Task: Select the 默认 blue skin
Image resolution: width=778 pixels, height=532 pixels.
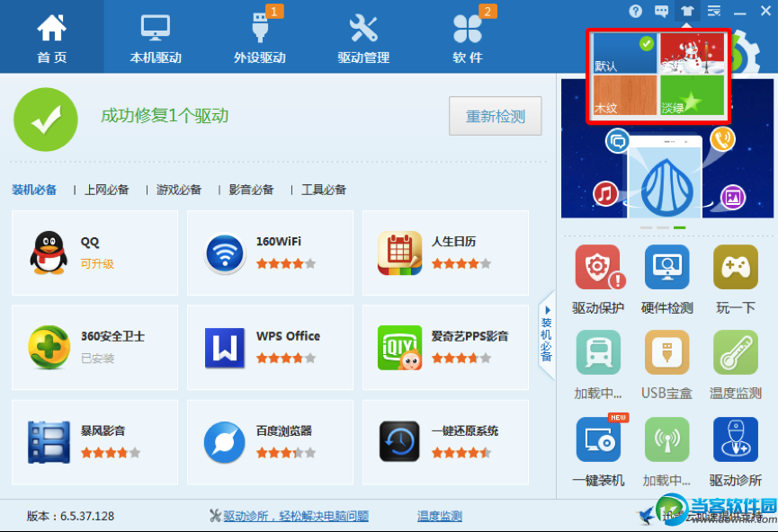Action: point(625,53)
